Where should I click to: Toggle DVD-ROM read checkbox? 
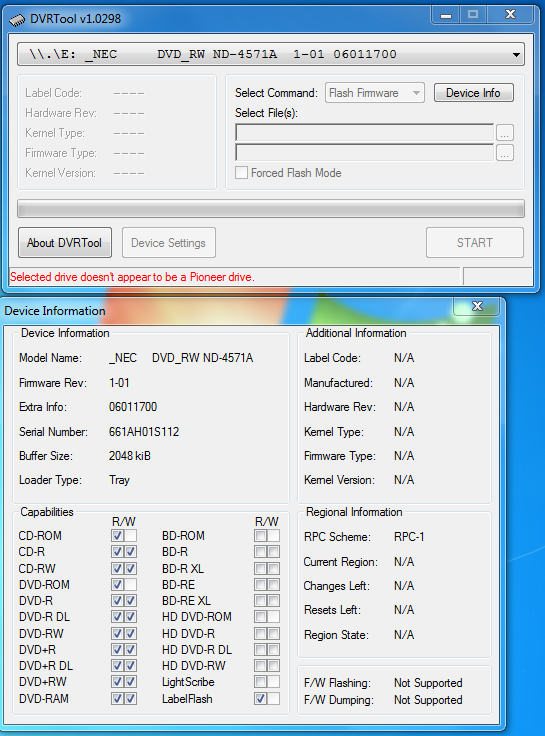click(117, 584)
